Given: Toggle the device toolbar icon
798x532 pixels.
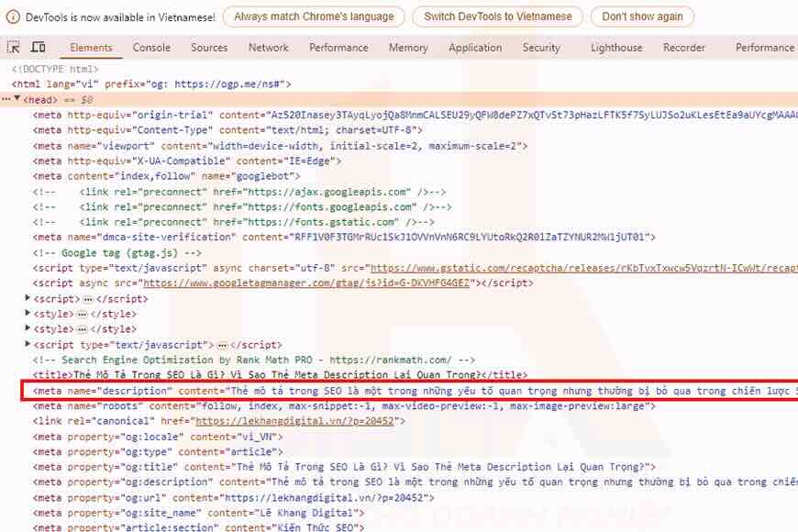Looking at the screenshot, I should (x=39, y=48).
